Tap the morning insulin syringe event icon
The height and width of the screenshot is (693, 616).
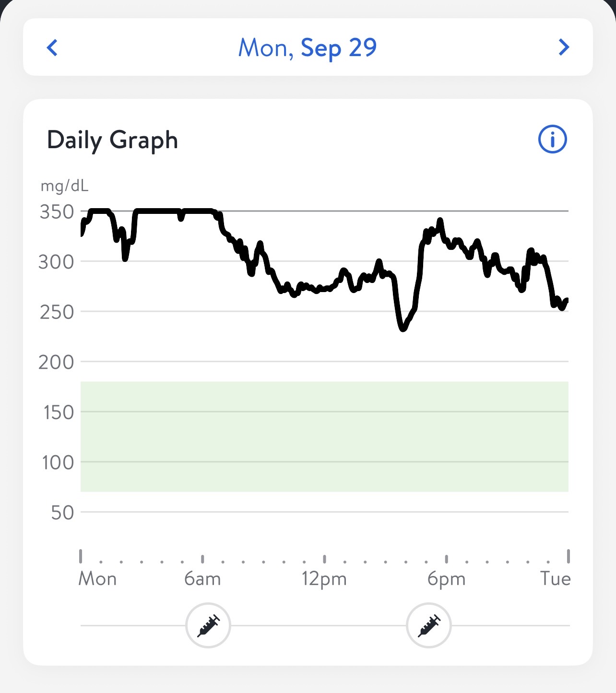(x=208, y=625)
